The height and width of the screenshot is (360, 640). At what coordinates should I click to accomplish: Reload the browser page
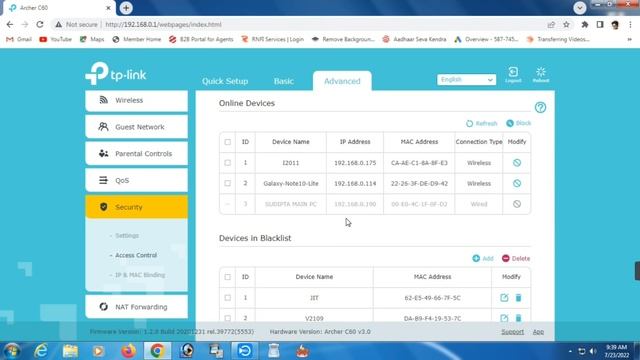point(40,24)
